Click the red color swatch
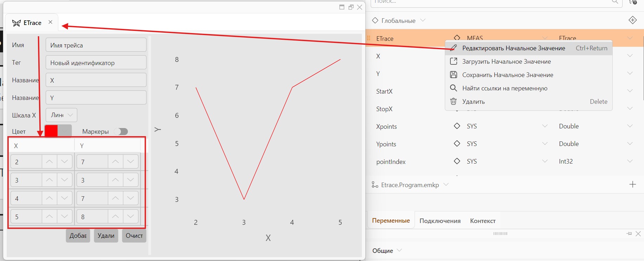 click(51, 131)
